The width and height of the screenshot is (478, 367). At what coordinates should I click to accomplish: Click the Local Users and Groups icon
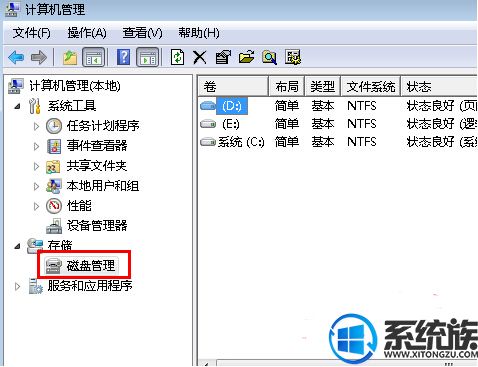54,186
